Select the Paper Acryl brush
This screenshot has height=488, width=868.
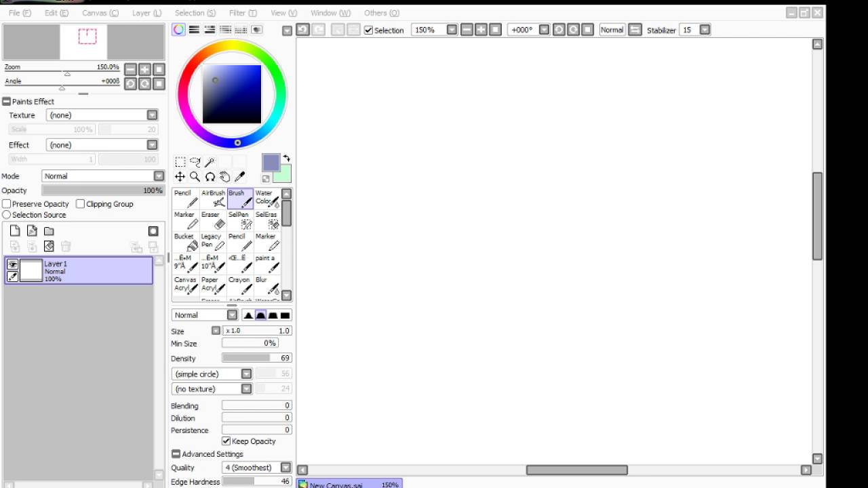213,285
